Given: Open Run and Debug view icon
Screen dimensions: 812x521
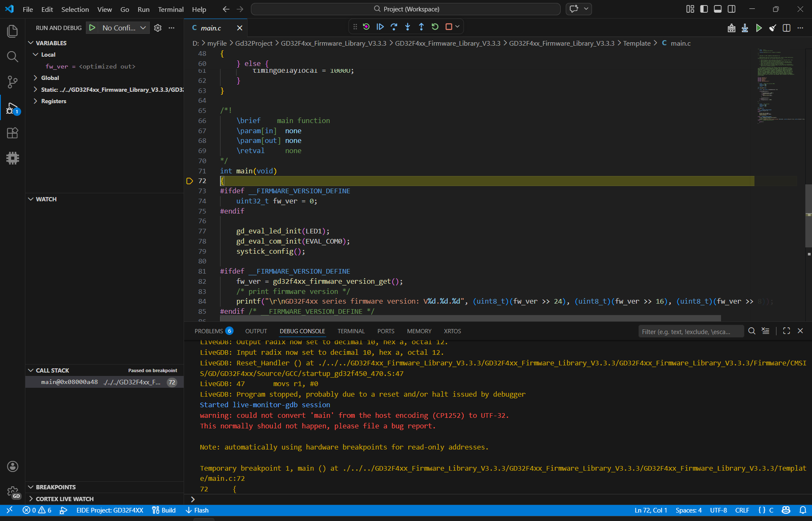Looking at the screenshot, I should (x=13, y=108).
